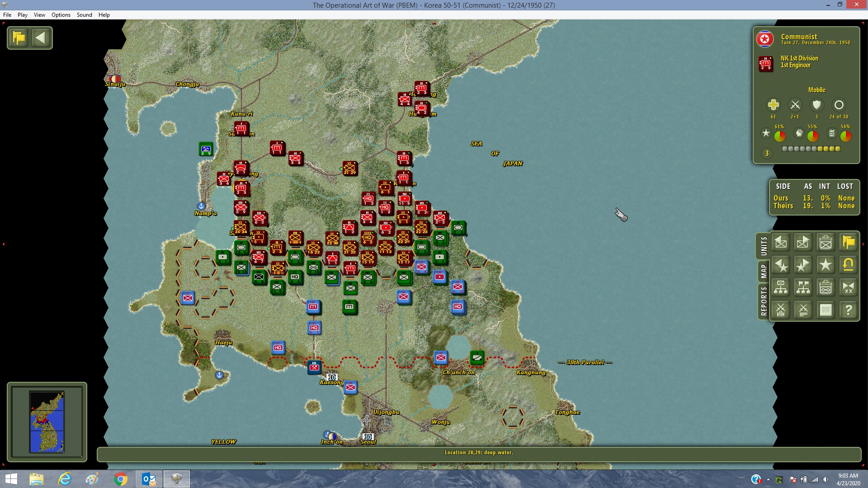Click the Kaesong city label
The width and height of the screenshot is (868, 488).
point(331,382)
